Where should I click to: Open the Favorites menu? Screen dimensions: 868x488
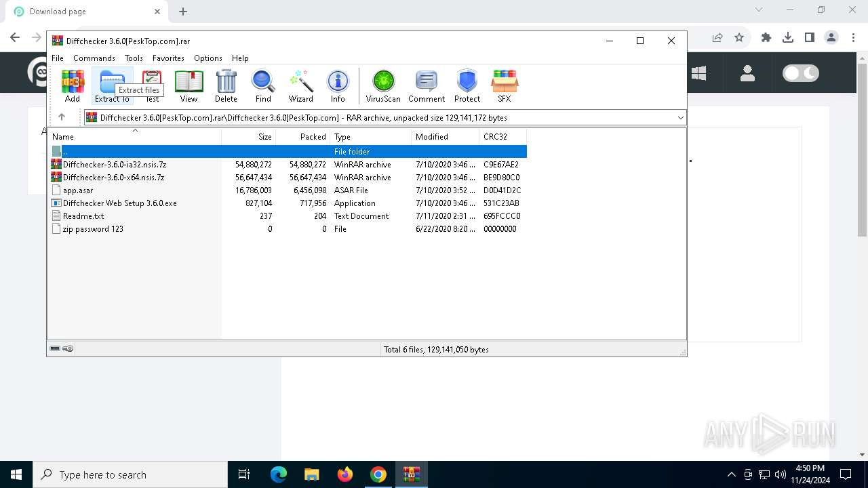[x=168, y=58]
